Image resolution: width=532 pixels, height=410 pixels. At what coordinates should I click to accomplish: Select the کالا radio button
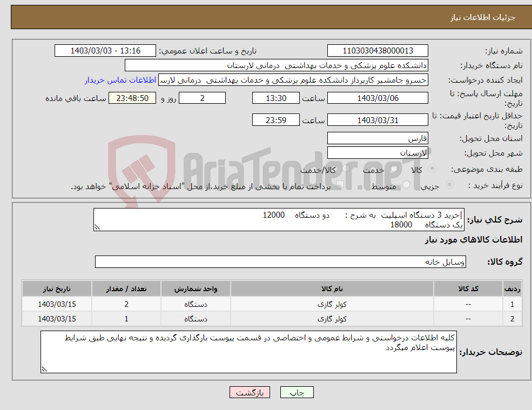pyautogui.click(x=433, y=169)
